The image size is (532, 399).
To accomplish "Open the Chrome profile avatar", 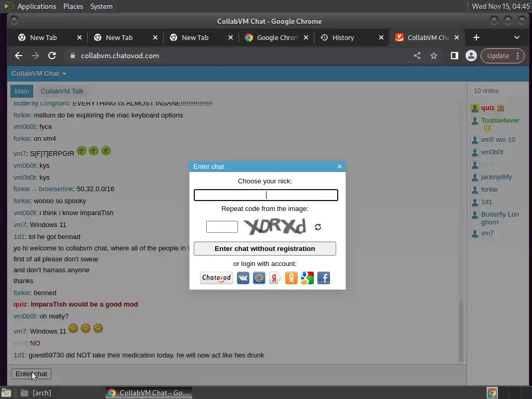I will pyautogui.click(x=471, y=56).
